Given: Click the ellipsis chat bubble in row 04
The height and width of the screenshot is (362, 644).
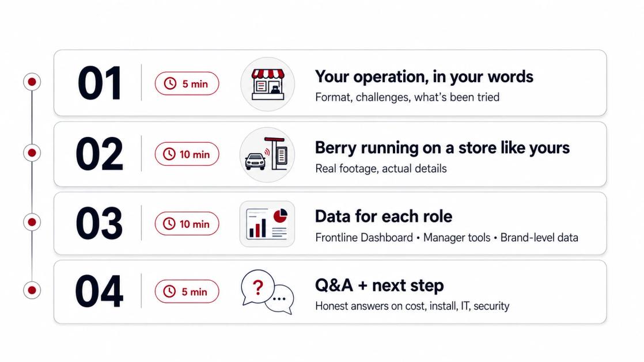Looking at the screenshot, I should click(280, 299).
